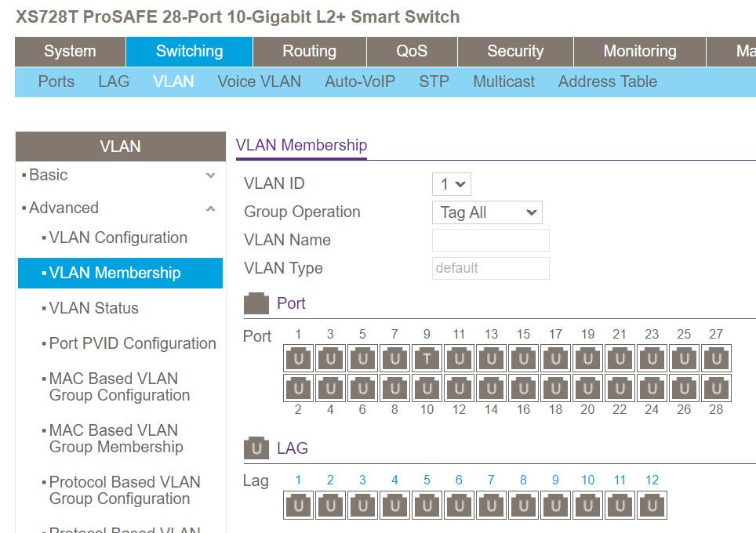This screenshot has width=756, height=533.
Task: Go to the Ports submenu
Action: (x=56, y=82)
